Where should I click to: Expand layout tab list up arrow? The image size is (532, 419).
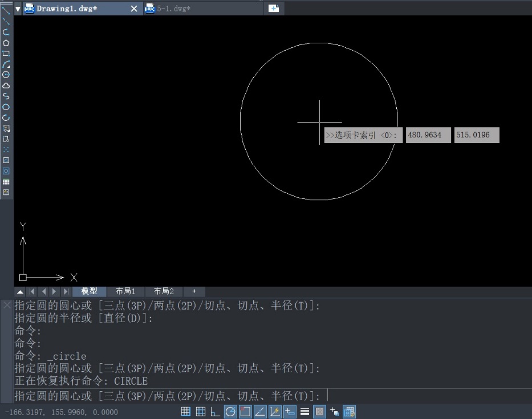[x=20, y=291]
